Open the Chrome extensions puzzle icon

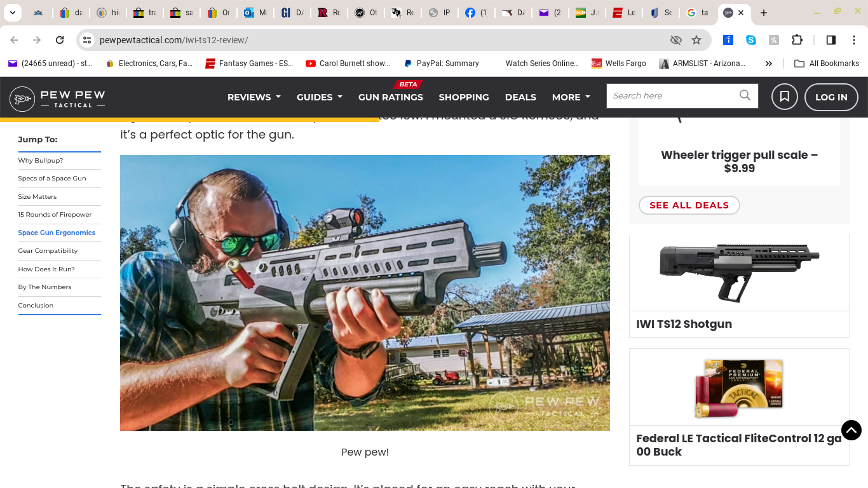click(797, 40)
